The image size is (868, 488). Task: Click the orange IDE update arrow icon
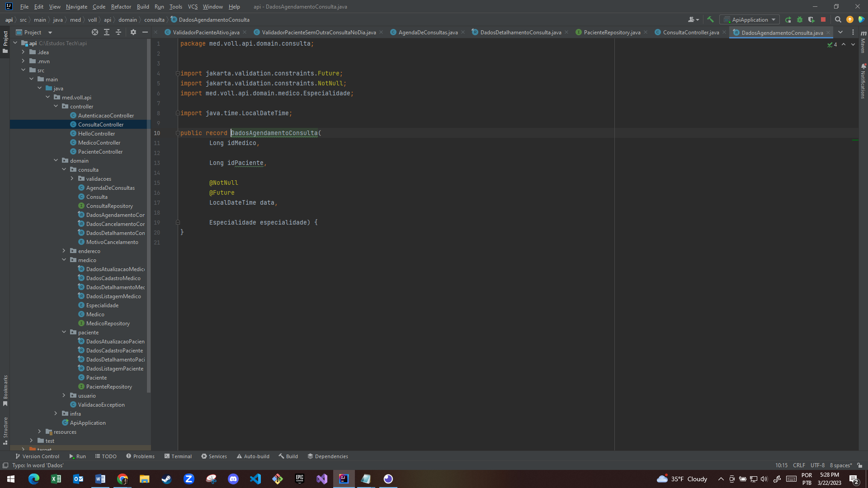(x=850, y=19)
